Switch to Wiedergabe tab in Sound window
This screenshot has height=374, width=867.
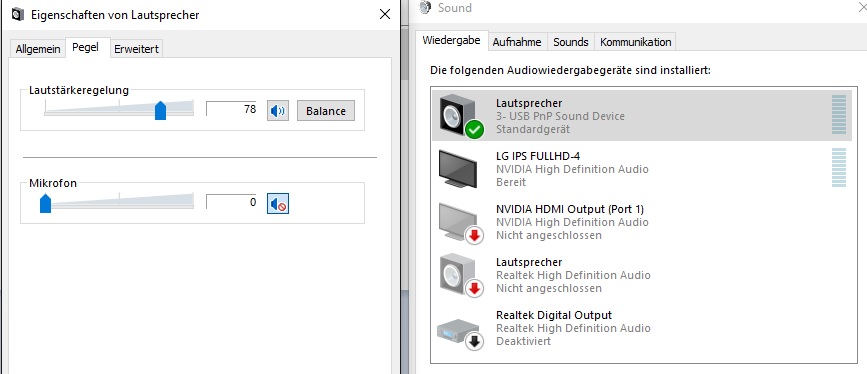(452, 40)
